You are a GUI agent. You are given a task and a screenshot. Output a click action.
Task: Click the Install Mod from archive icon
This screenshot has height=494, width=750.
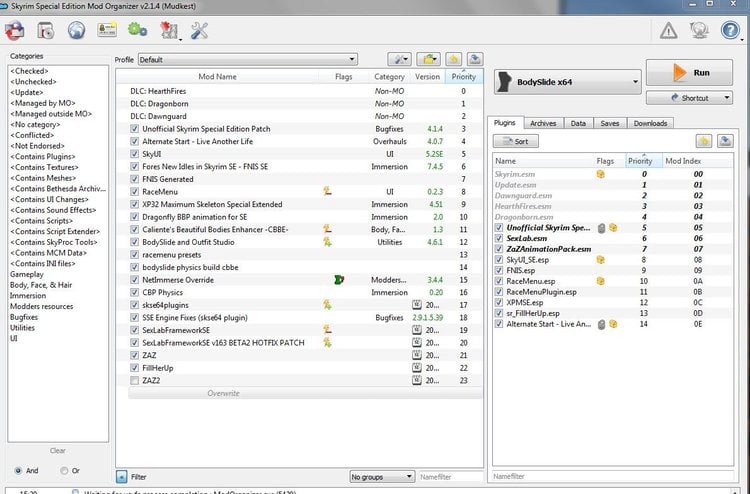coord(45,31)
